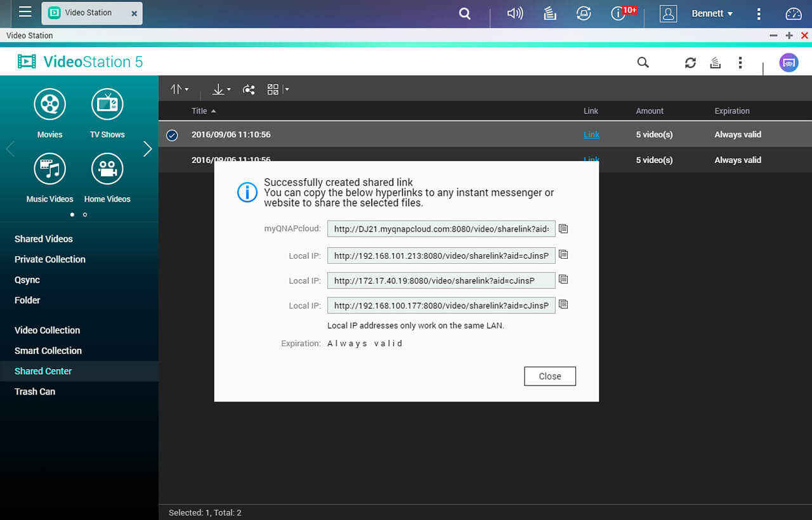812x520 pixels.
Task: Click the Amount column header
Action: coord(650,111)
